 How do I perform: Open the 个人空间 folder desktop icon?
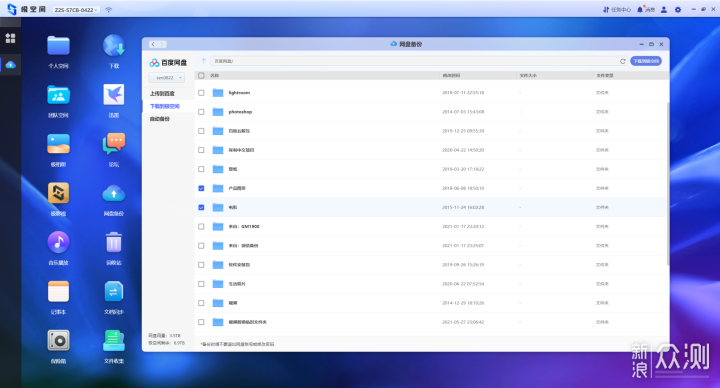tap(58, 46)
